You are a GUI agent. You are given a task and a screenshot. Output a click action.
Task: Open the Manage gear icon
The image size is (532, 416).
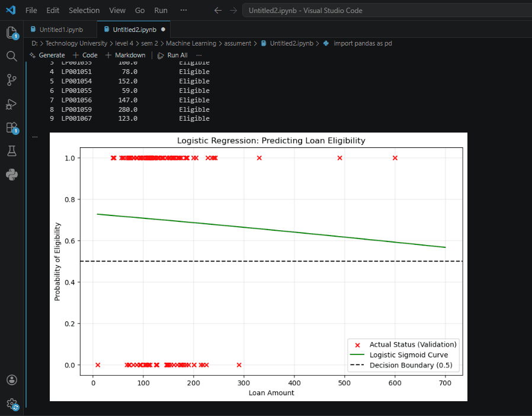pos(12,404)
